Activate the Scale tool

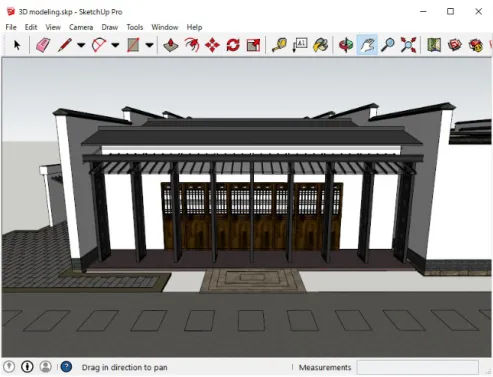click(253, 45)
